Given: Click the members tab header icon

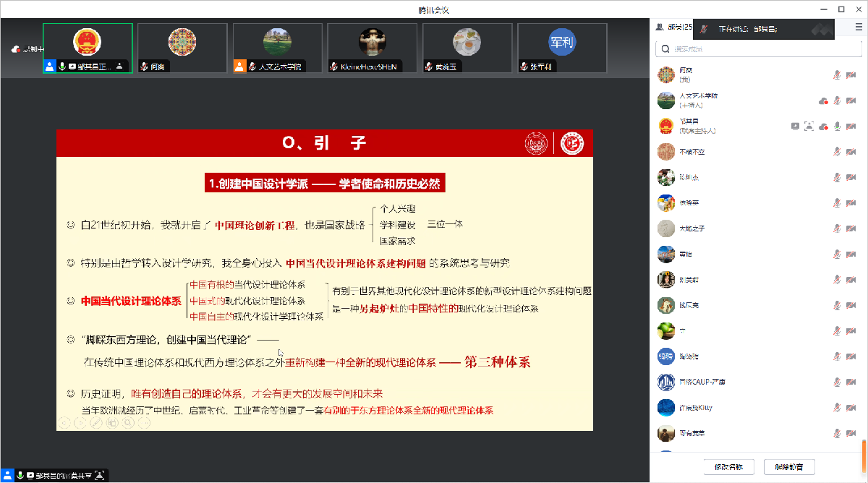Looking at the screenshot, I should pyautogui.click(x=660, y=27).
